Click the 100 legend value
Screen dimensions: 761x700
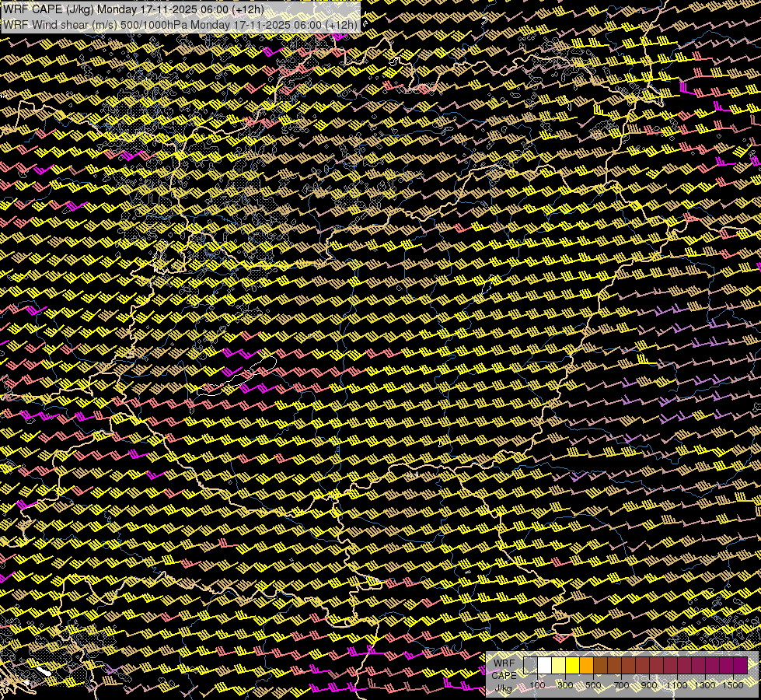tap(537, 685)
